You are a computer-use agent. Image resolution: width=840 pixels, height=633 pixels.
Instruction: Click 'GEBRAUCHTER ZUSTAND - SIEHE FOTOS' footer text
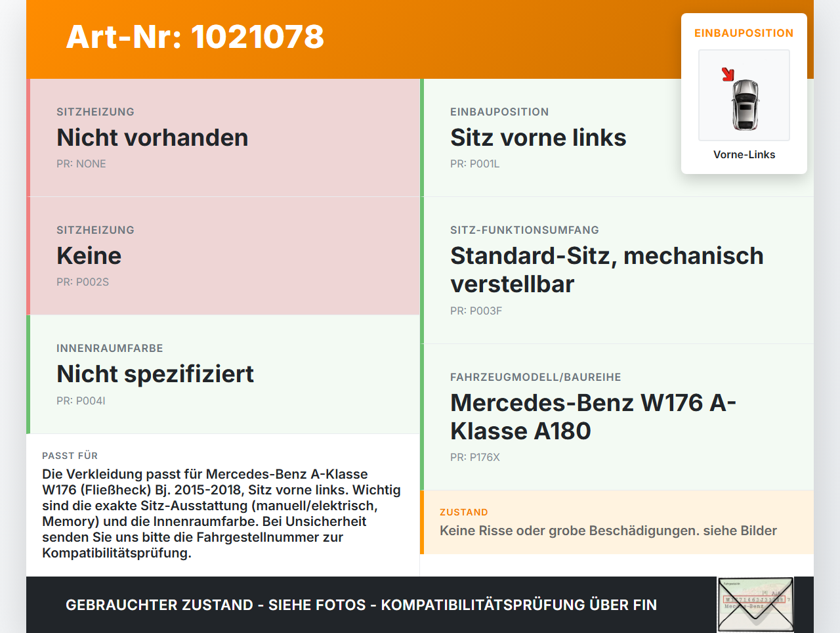click(x=361, y=605)
